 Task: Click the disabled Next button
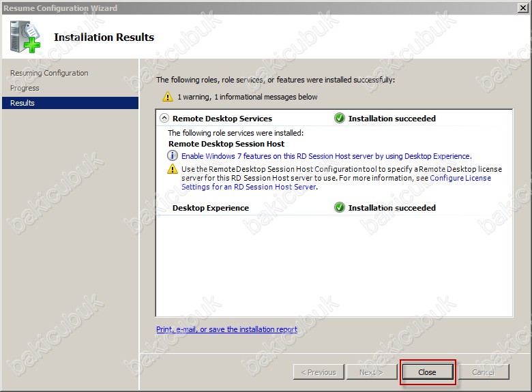coord(372,372)
